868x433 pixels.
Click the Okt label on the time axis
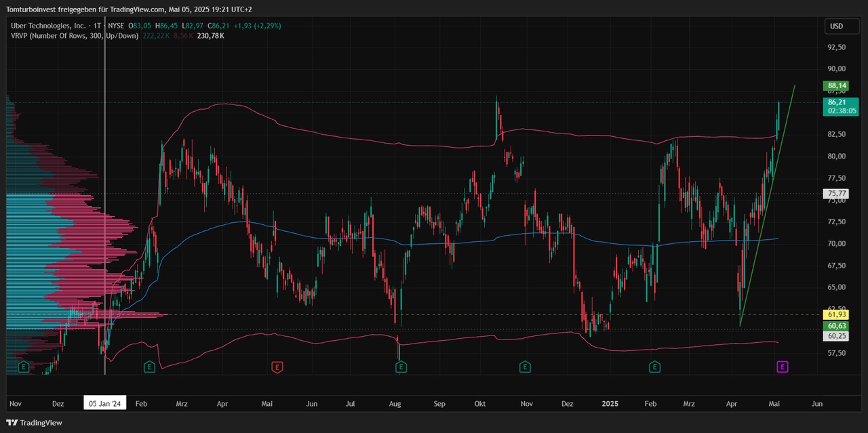point(480,403)
